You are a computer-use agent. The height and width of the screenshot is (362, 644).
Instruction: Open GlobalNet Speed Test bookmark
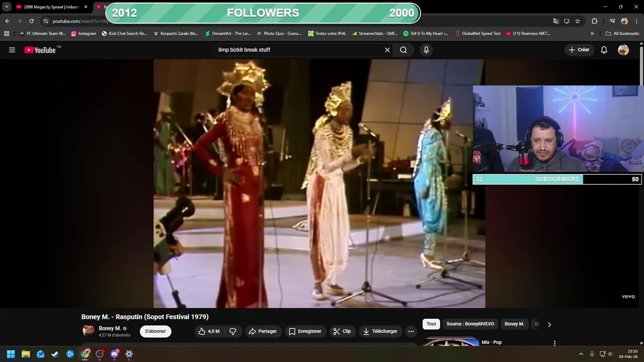pyautogui.click(x=477, y=34)
